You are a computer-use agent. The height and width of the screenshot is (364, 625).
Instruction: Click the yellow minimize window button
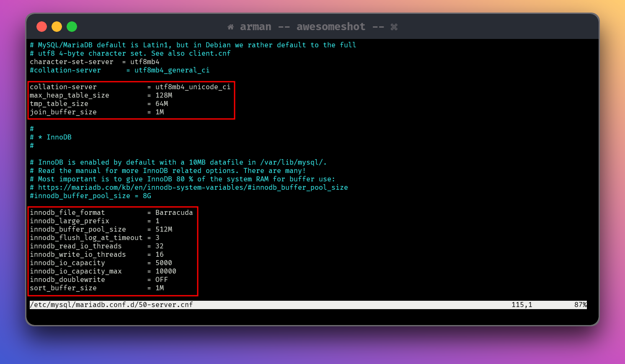(57, 27)
